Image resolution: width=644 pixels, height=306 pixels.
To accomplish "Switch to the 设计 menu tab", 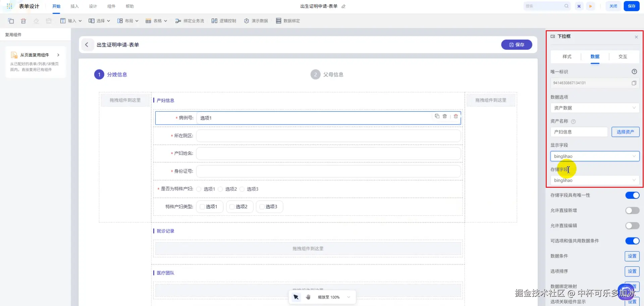I will coord(93,6).
